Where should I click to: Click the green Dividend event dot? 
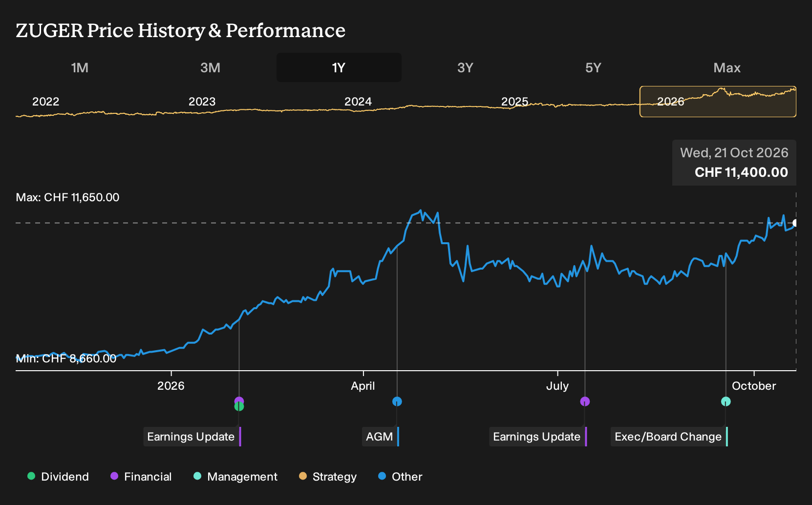point(239,406)
